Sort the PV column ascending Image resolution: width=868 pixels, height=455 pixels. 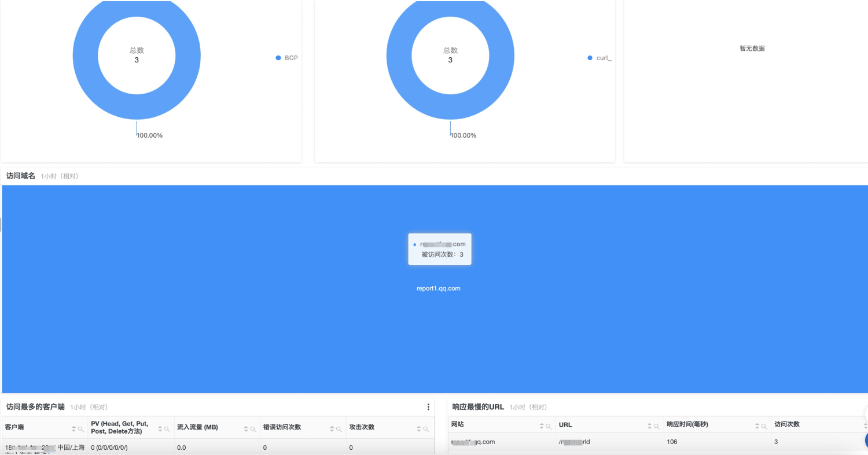(x=159, y=427)
